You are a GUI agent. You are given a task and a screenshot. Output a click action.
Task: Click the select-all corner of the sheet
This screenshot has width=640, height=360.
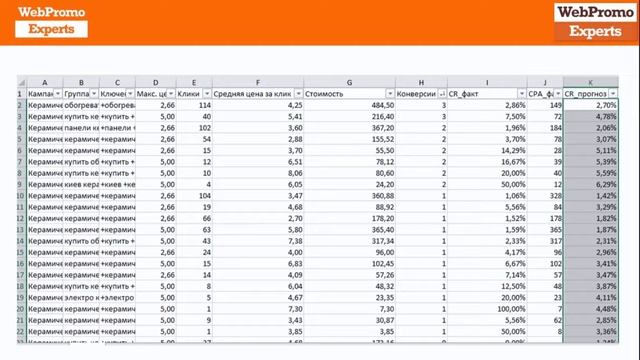22,82
